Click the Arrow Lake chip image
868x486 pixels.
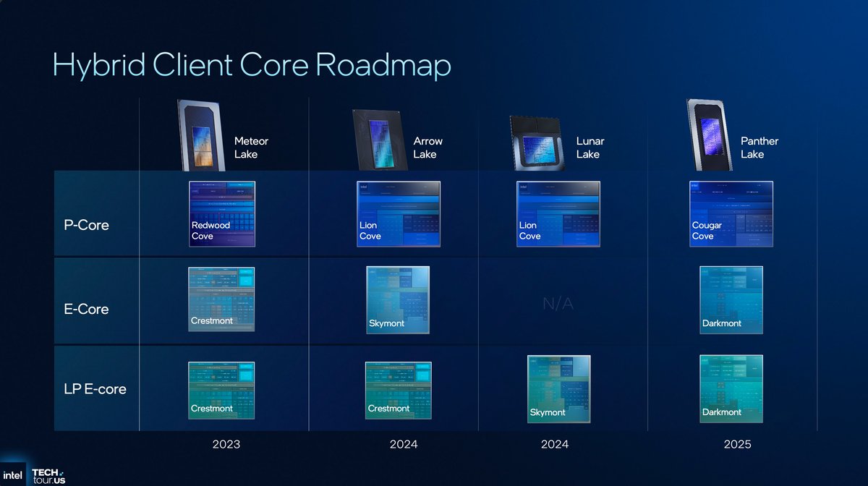point(378,139)
